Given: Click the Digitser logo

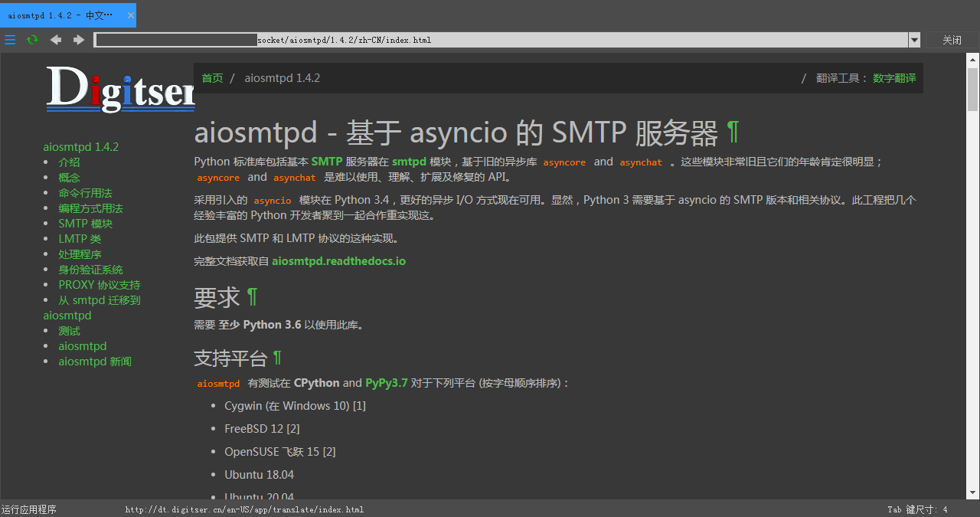Looking at the screenshot, I should click(120, 88).
